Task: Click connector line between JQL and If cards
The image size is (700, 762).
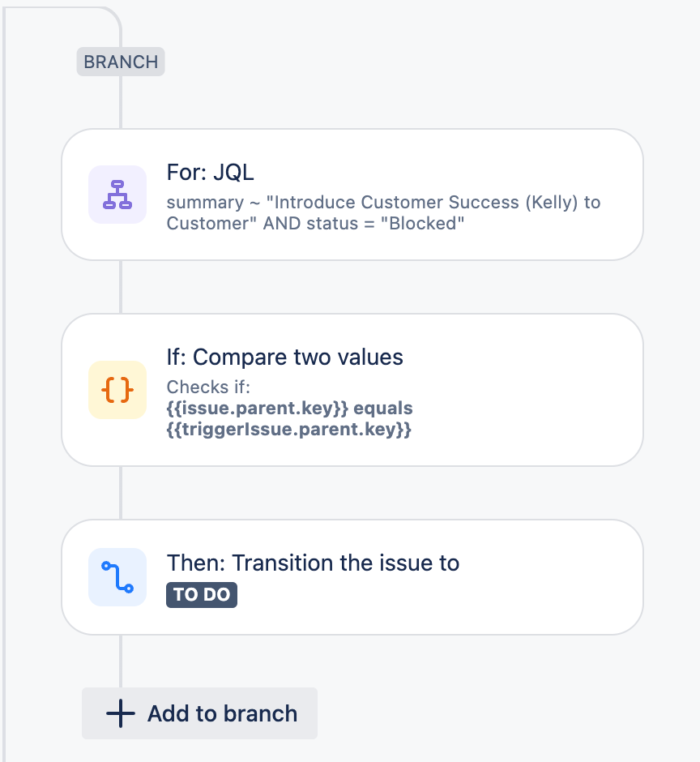Action: [x=121, y=287]
